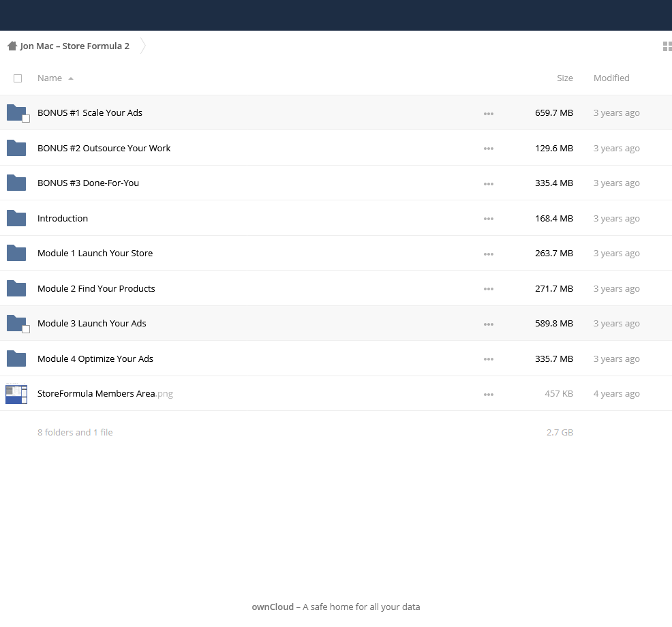The height and width of the screenshot is (627, 672).
Task: Click the modified date of the Introduction folder
Action: [616, 218]
